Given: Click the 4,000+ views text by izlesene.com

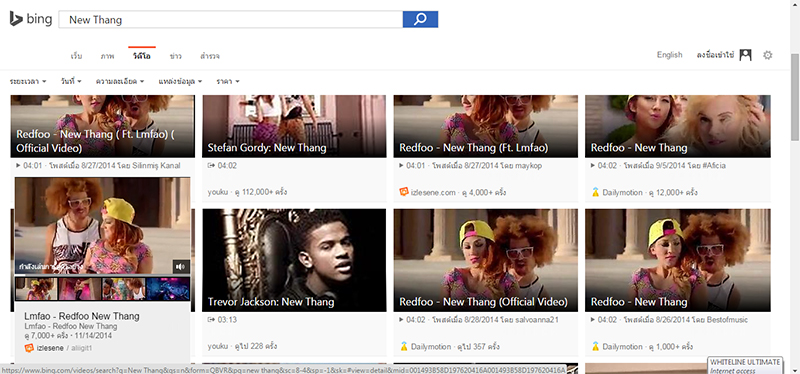Looking at the screenshot, I should (x=484, y=192).
